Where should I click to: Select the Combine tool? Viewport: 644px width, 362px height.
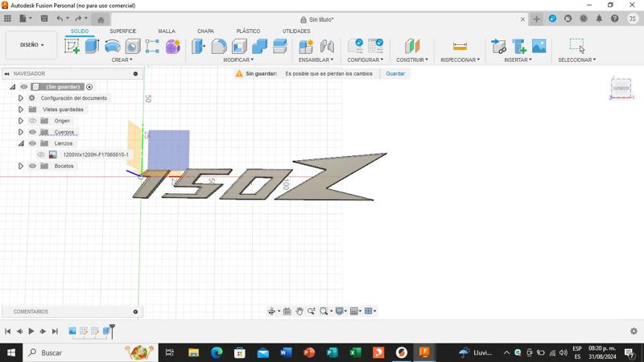(259, 46)
